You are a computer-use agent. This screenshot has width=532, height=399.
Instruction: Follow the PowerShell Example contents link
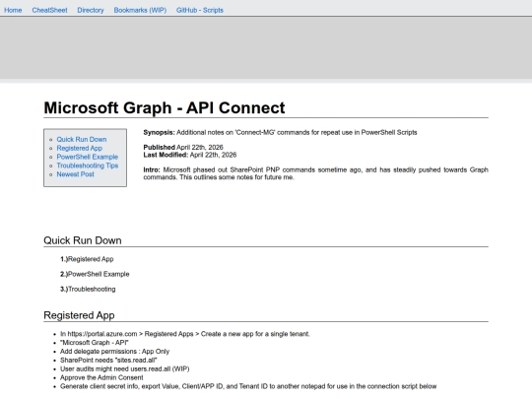click(88, 157)
